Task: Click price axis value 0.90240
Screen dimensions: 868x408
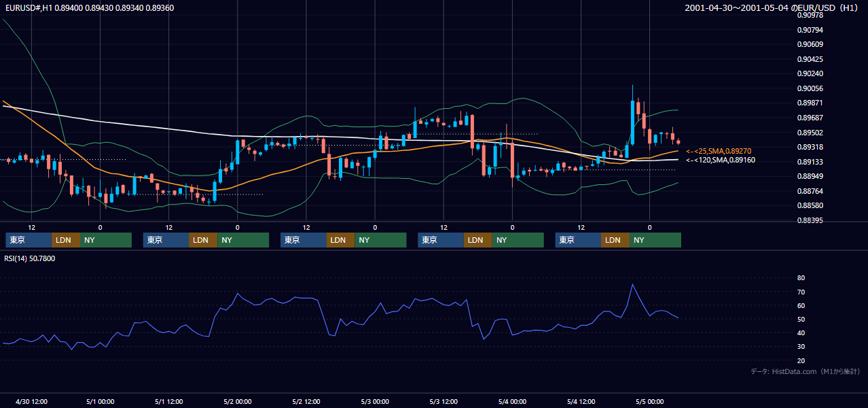Action: (x=810, y=73)
